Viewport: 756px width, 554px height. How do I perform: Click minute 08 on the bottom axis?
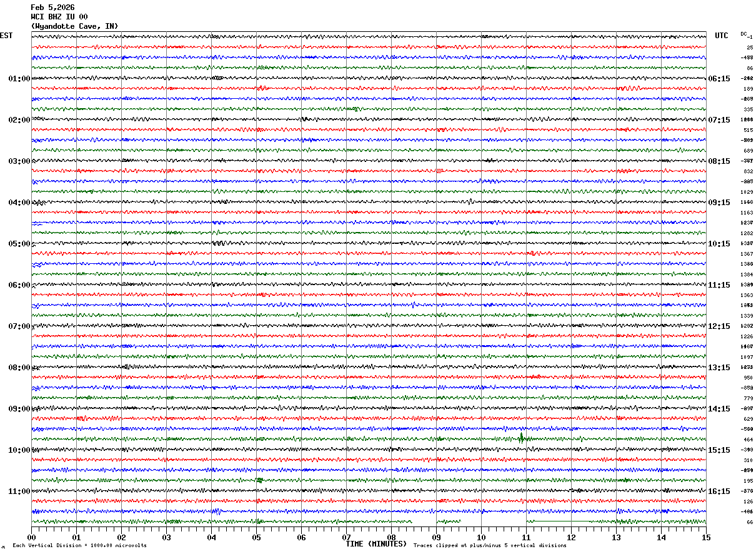(x=391, y=537)
